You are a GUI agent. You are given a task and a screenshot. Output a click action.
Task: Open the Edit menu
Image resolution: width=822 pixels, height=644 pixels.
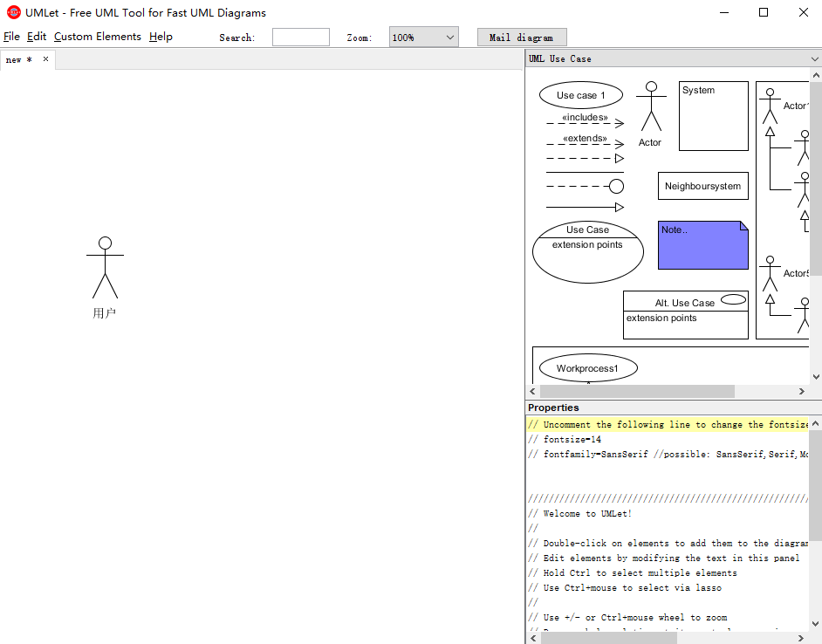point(37,37)
